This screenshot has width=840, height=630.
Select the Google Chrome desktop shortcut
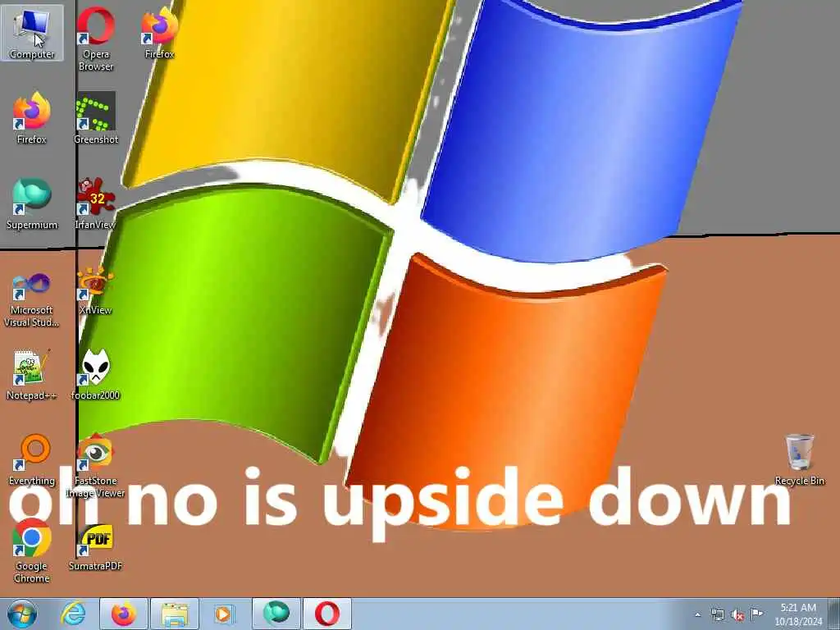pyautogui.click(x=32, y=550)
